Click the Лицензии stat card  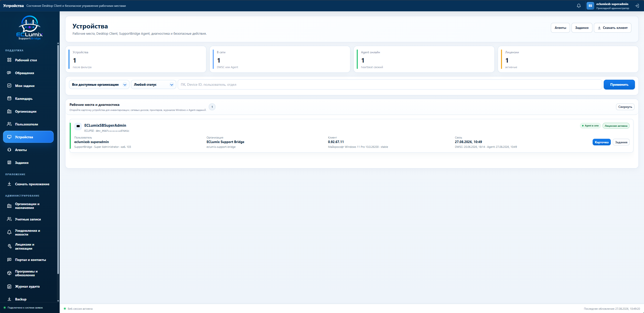568,59
